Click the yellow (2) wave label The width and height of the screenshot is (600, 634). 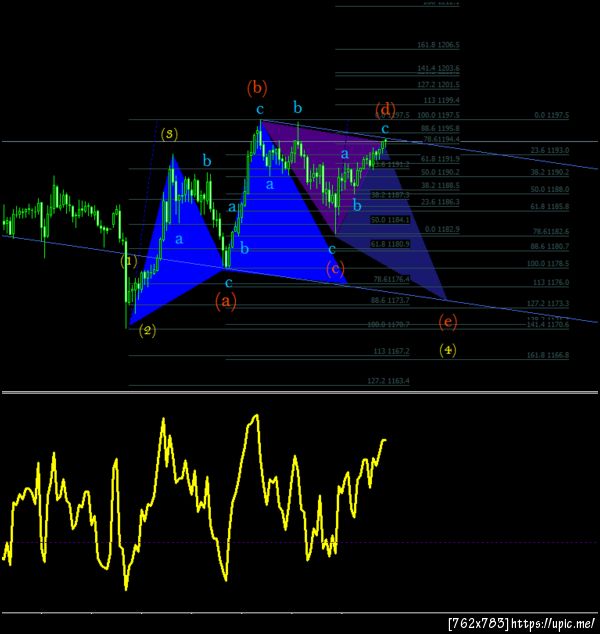147,331
